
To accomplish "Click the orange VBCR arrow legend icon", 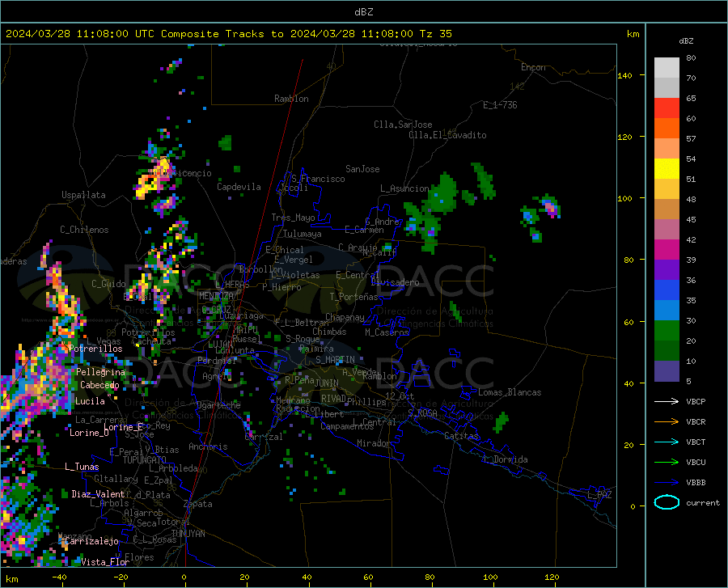I will click(x=667, y=422).
